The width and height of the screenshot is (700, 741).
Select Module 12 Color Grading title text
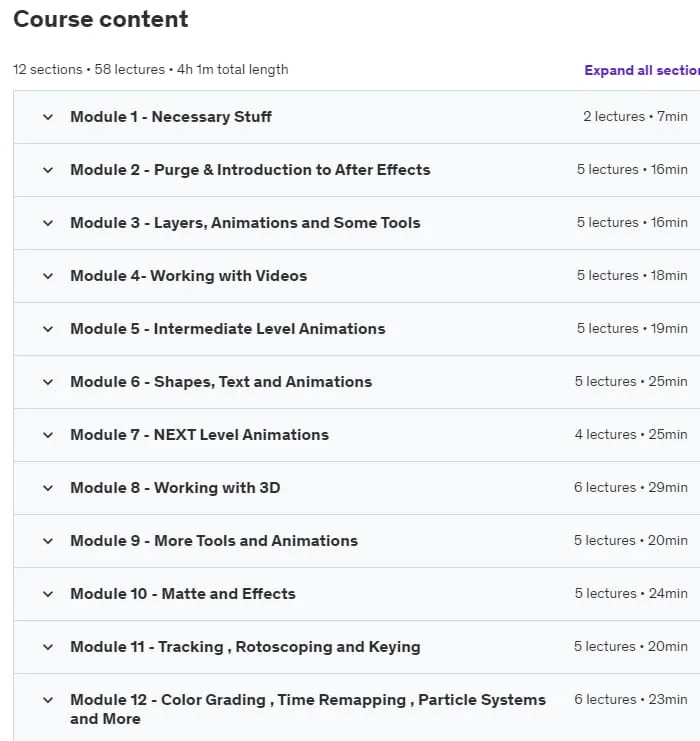(308, 709)
